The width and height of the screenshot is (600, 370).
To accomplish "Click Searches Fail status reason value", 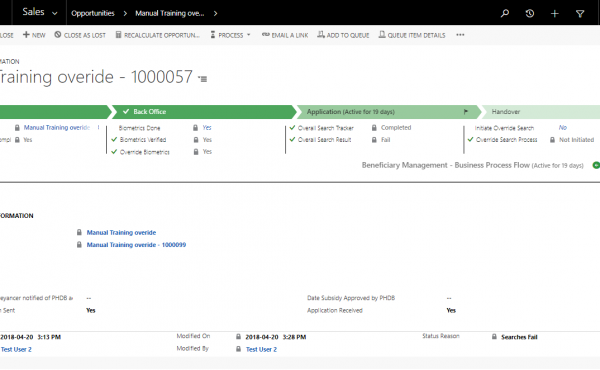I will click(519, 337).
